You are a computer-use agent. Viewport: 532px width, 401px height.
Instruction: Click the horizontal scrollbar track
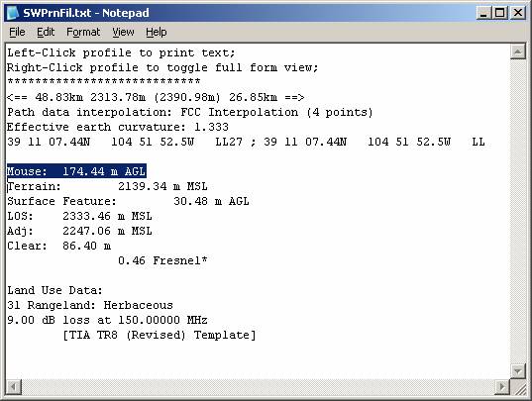pos(258,386)
